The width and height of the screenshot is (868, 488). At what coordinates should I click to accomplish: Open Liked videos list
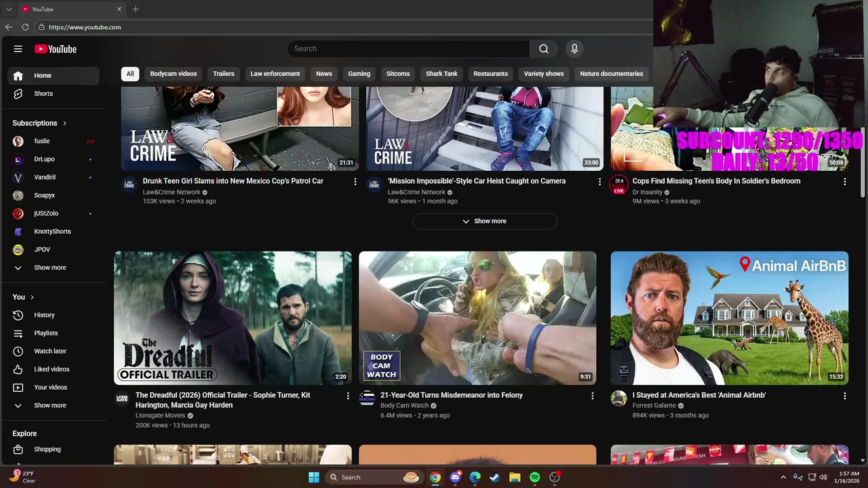click(54, 369)
